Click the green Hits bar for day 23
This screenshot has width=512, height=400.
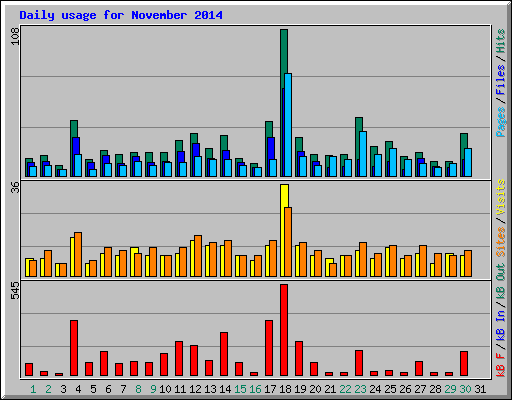[x=359, y=124]
